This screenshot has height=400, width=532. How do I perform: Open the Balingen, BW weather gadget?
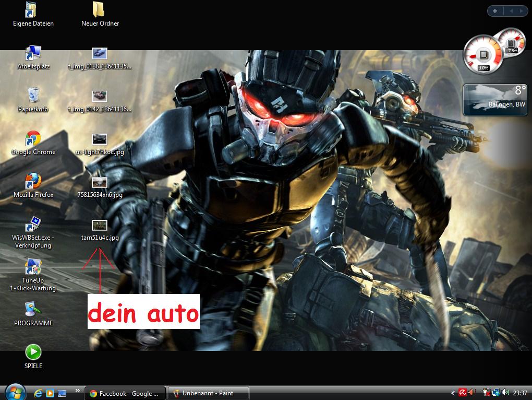click(495, 100)
